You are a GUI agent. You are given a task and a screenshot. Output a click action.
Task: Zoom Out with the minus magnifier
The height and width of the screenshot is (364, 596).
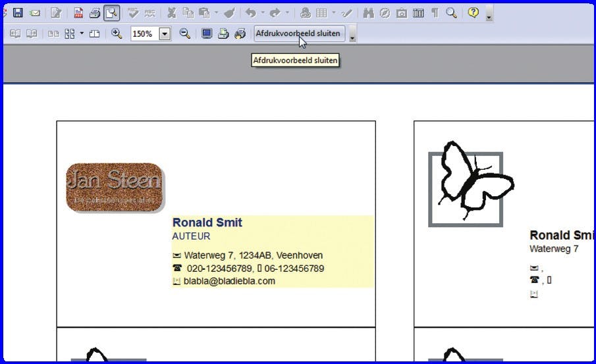coord(185,34)
